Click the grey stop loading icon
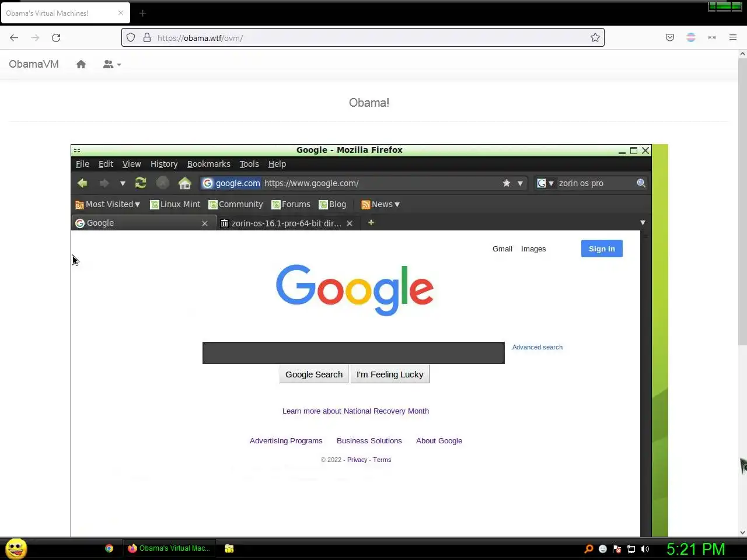This screenshot has width=747, height=560. pos(163,183)
